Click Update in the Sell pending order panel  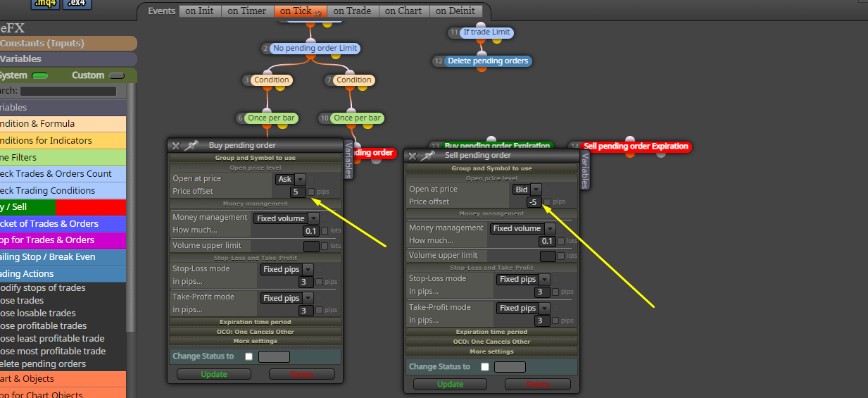tap(451, 384)
